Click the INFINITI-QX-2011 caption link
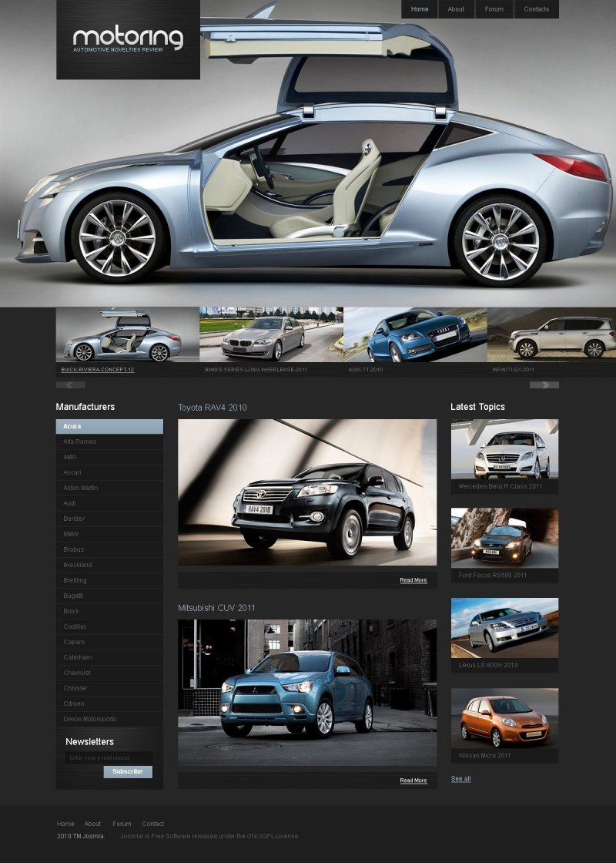The image size is (616, 863). point(513,370)
